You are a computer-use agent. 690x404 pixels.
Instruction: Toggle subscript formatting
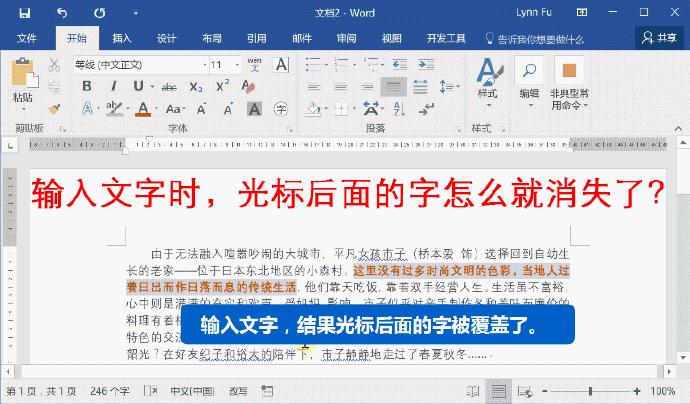[x=196, y=87]
